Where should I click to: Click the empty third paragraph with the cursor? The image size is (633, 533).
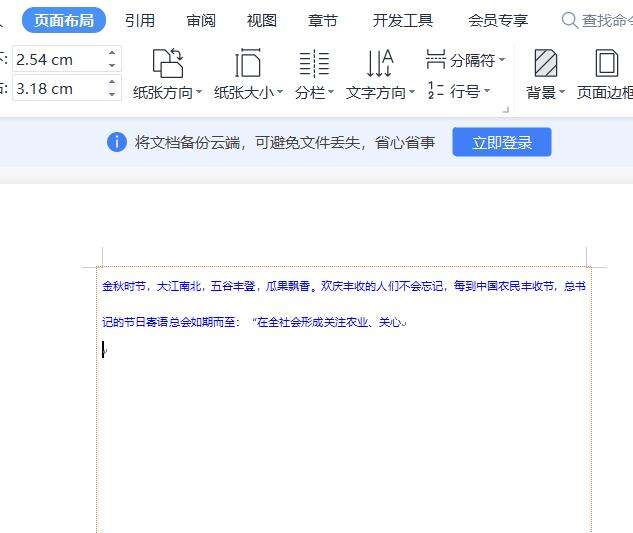coord(104,349)
